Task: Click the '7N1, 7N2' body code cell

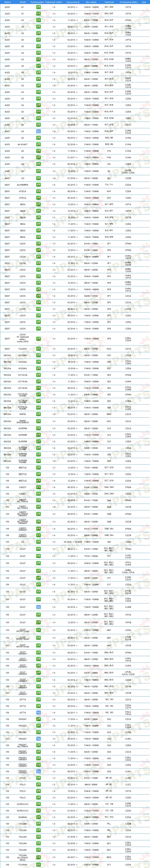Action: tap(109, 817)
